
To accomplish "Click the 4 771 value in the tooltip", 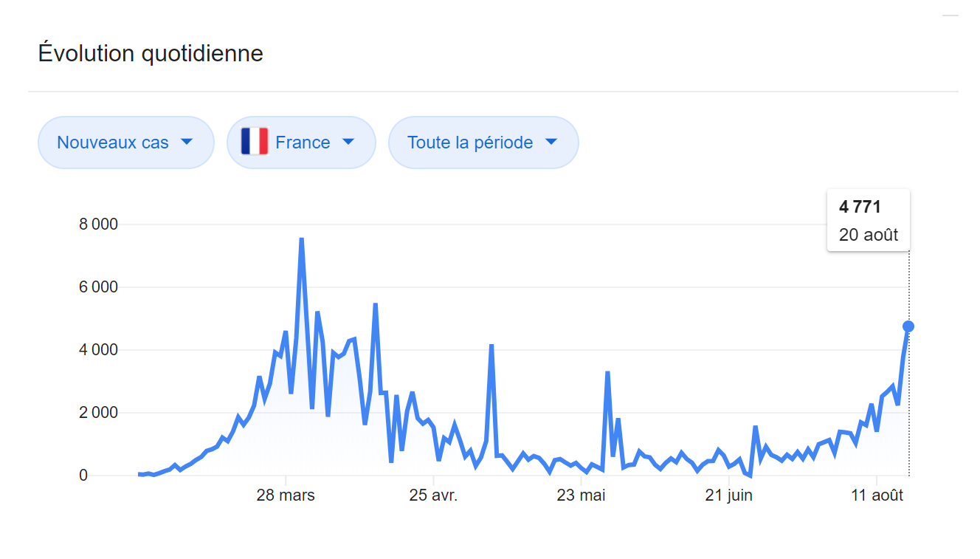I will [x=860, y=207].
